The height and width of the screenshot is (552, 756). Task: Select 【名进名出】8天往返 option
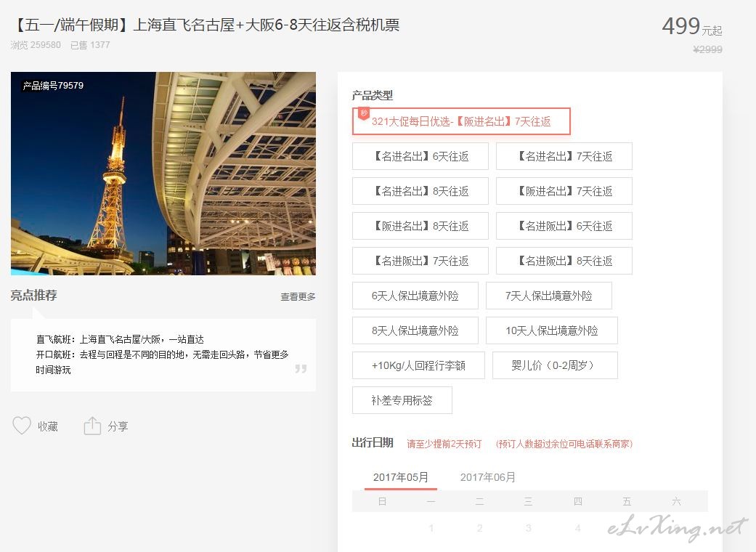[x=420, y=192]
